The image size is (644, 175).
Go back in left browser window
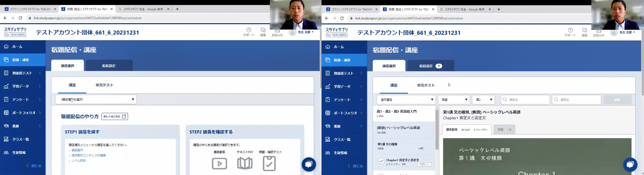5,18
